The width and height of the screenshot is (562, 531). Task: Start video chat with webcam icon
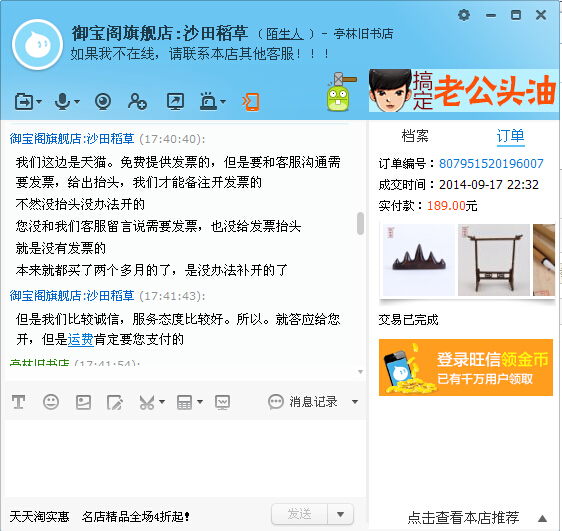[x=103, y=102]
